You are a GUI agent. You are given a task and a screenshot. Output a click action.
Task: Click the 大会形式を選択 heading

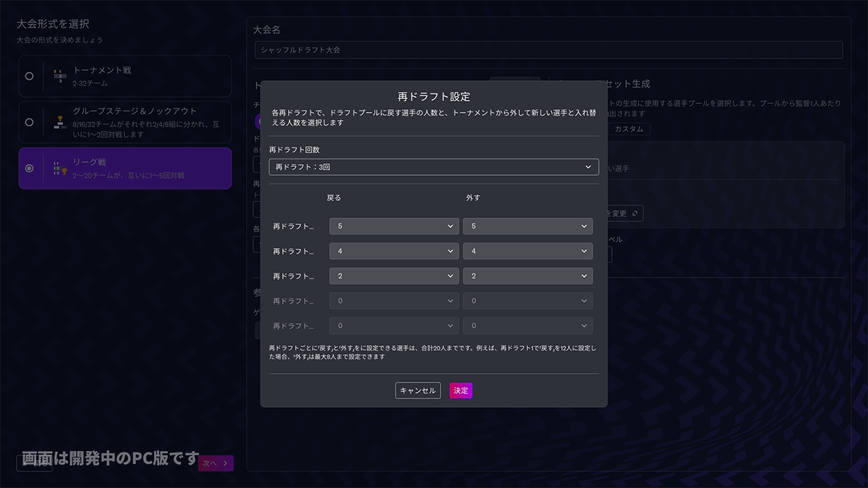click(53, 25)
